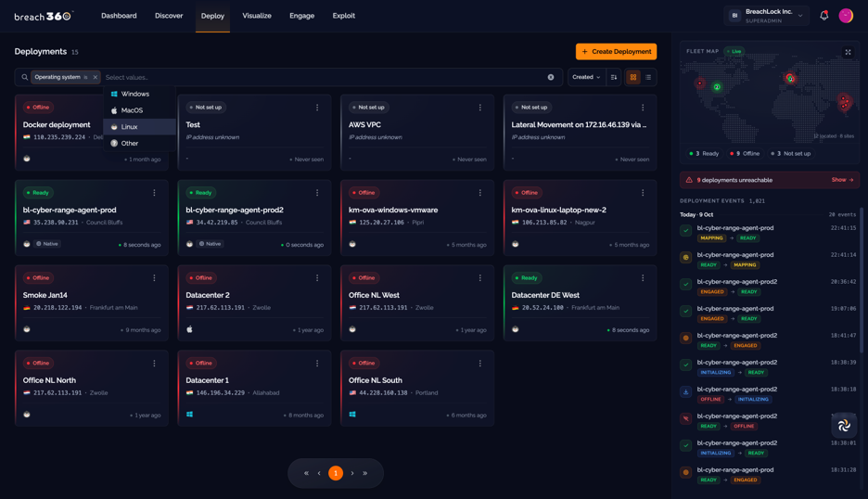This screenshot has height=499, width=868.
Task: Click Create Deployment button
Action: (x=616, y=52)
